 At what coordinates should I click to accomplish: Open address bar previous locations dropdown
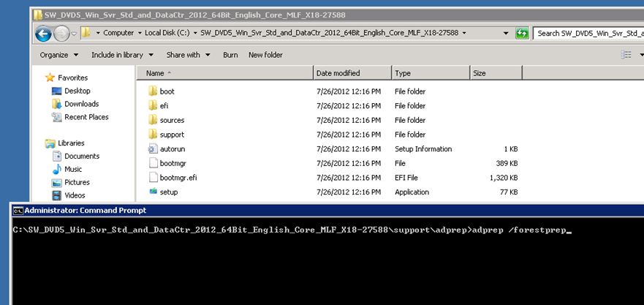(507, 34)
